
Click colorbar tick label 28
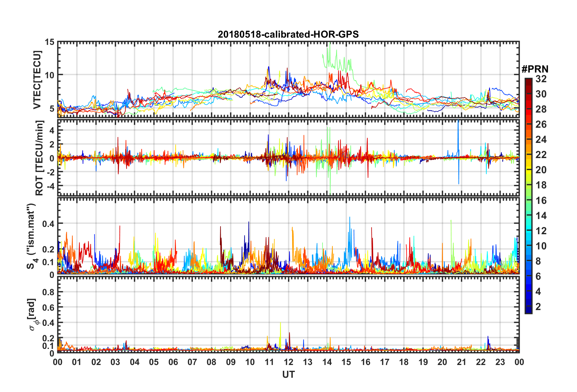click(x=541, y=109)
